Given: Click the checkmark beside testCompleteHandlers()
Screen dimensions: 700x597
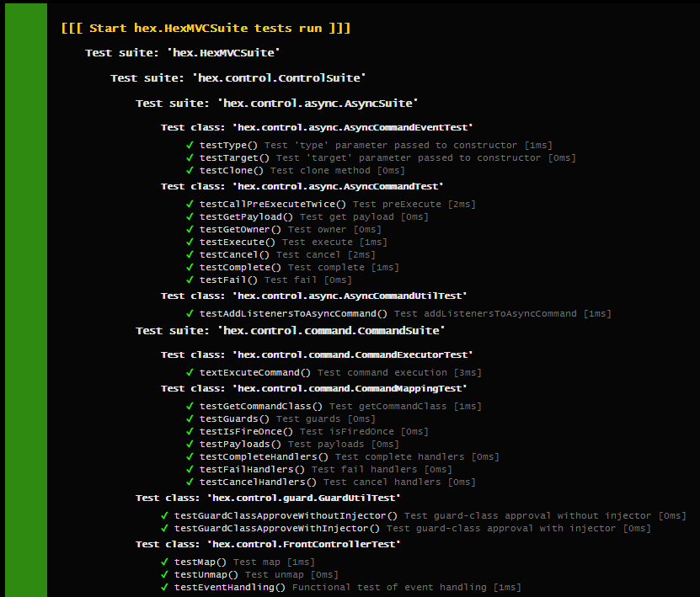Looking at the screenshot, I should 190,456.
